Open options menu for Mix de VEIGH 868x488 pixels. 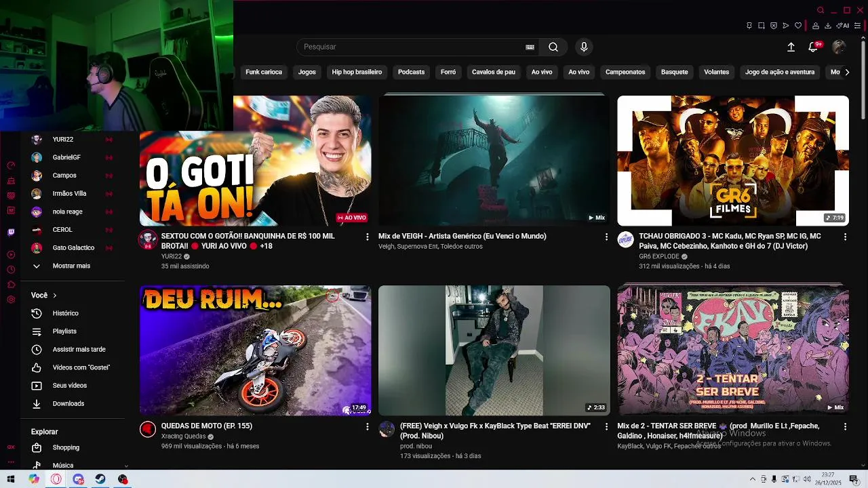point(606,237)
